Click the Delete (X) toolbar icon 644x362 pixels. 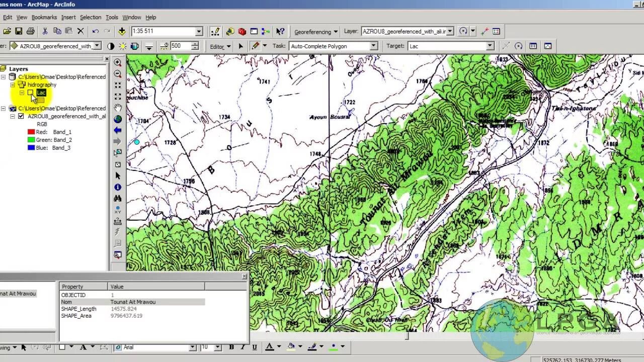pyautogui.click(x=80, y=31)
